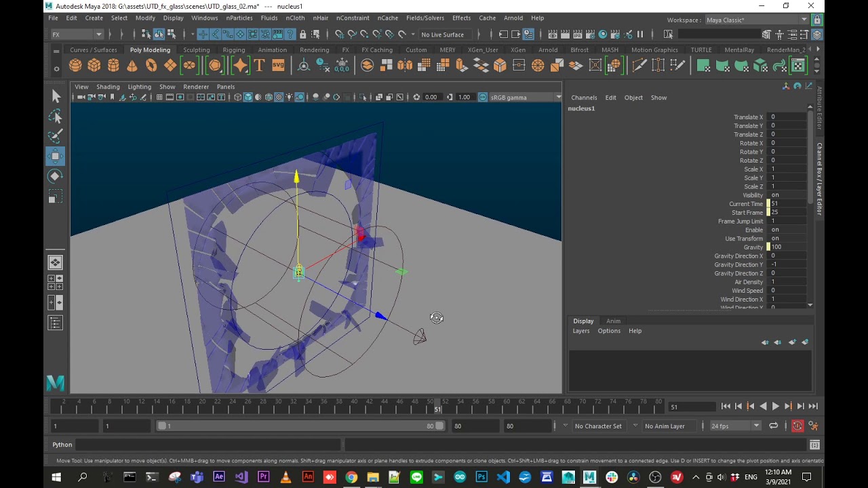Click frame 51 marker on the timeline

click(x=437, y=407)
